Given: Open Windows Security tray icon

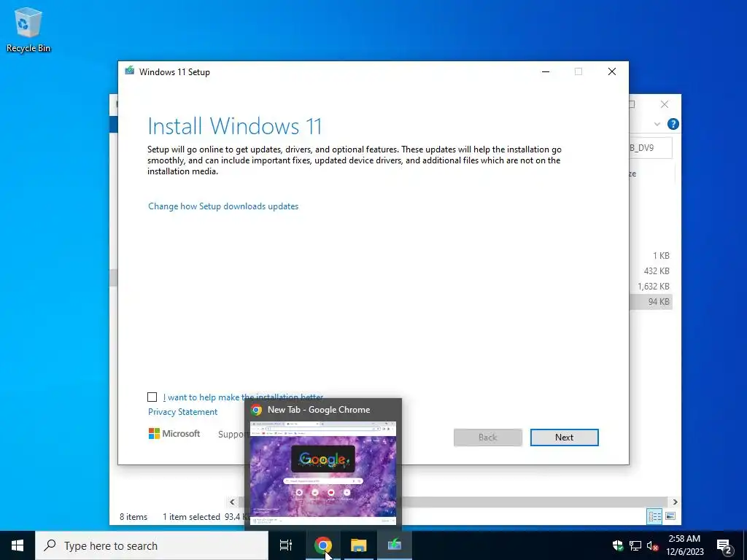Looking at the screenshot, I should coord(618,545).
